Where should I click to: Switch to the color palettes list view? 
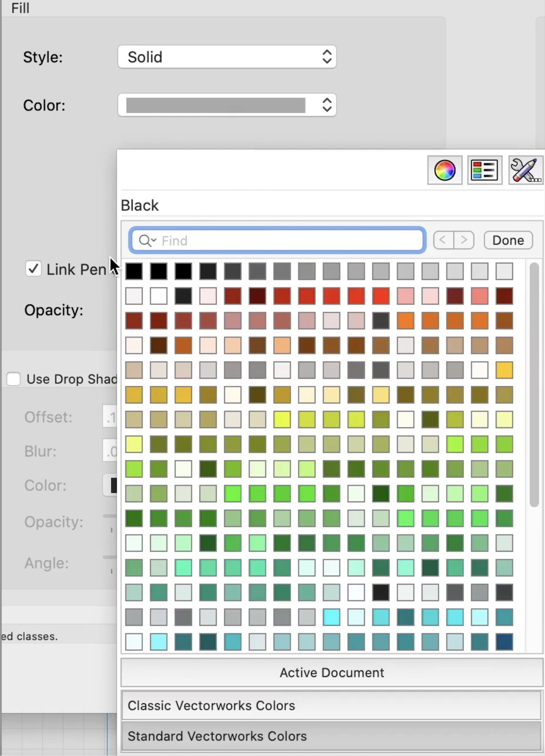484,170
